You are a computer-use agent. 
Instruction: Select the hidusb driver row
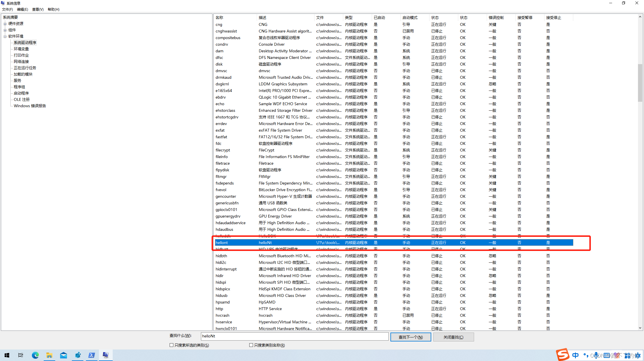[x=394, y=296]
